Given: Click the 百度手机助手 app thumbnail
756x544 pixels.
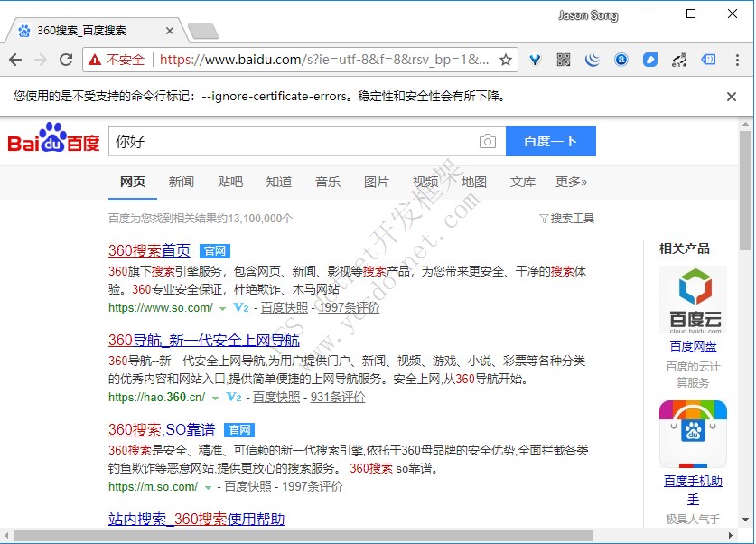Looking at the screenshot, I should tap(693, 434).
